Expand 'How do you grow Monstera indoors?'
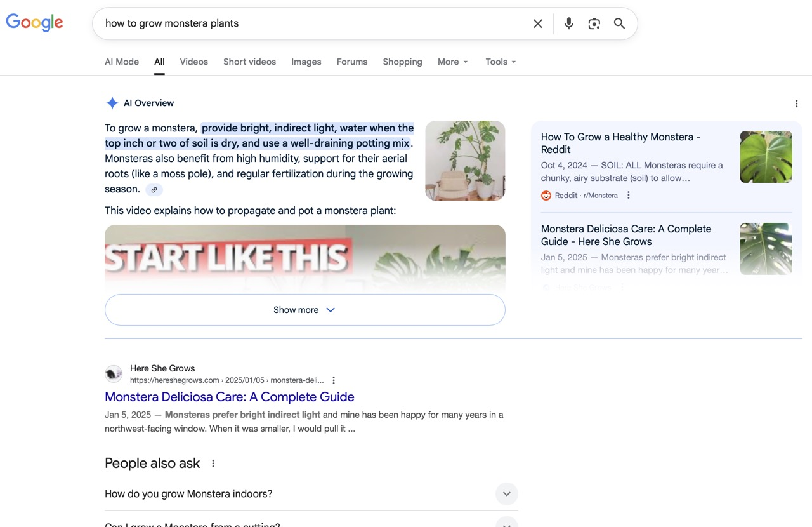 [x=506, y=494]
